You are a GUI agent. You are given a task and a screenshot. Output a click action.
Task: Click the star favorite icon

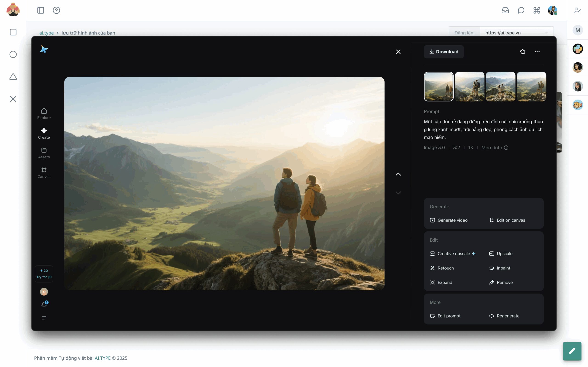click(522, 52)
